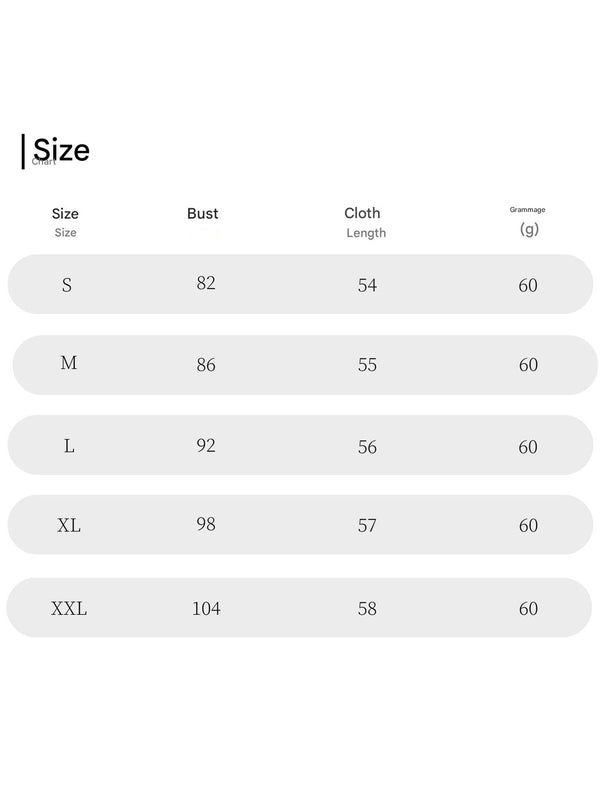Image resolution: width=600 pixels, height=800 pixels.
Task: Click cloth length 58 in XXL row
Action: 367,608
